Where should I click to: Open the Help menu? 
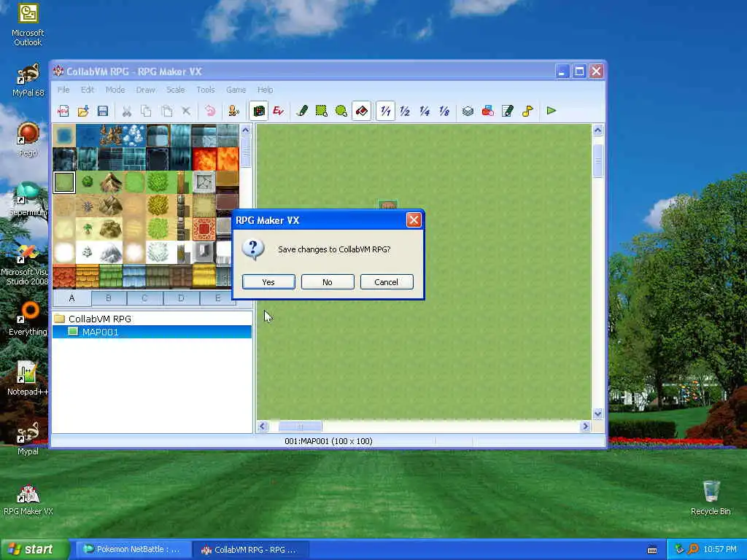click(x=266, y=90)
